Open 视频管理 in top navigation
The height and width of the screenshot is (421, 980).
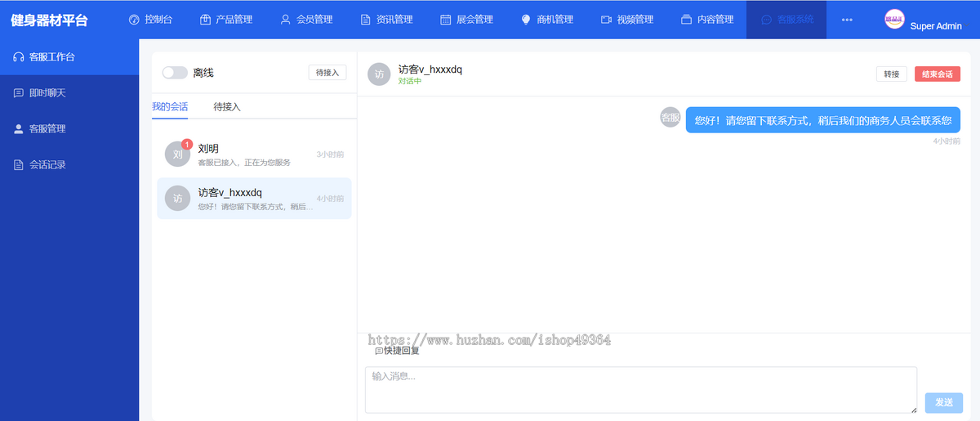pos(627,20)
